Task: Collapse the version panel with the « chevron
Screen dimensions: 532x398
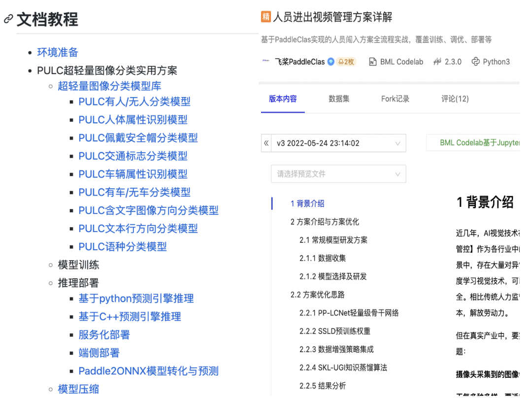Action: [266, 143]
